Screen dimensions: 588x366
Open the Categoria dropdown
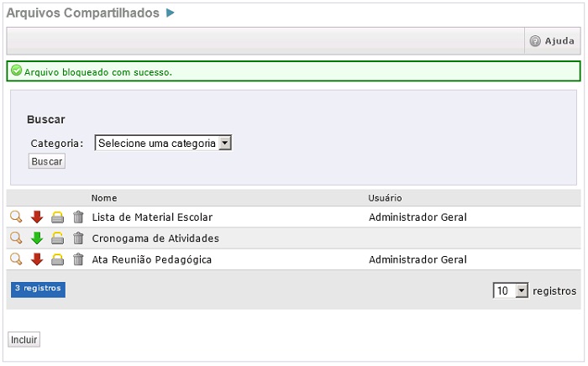click(x=163, y=144)
